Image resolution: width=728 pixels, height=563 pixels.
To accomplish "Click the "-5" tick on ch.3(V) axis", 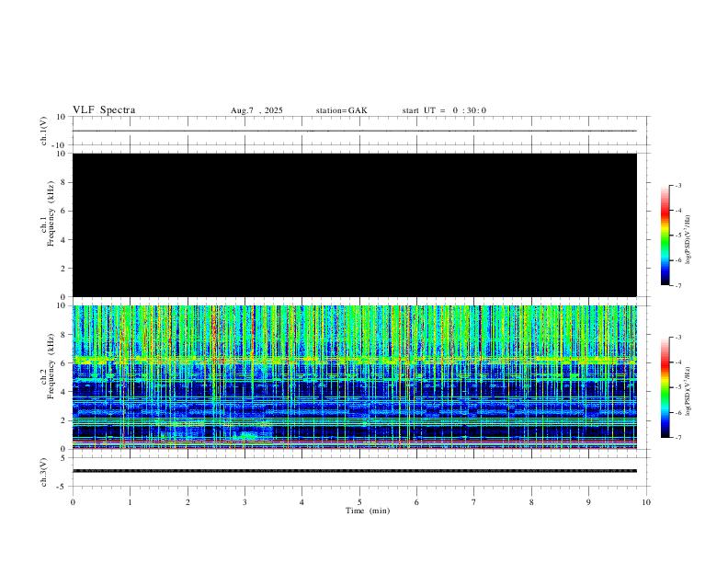I will (x=63, y=487).
